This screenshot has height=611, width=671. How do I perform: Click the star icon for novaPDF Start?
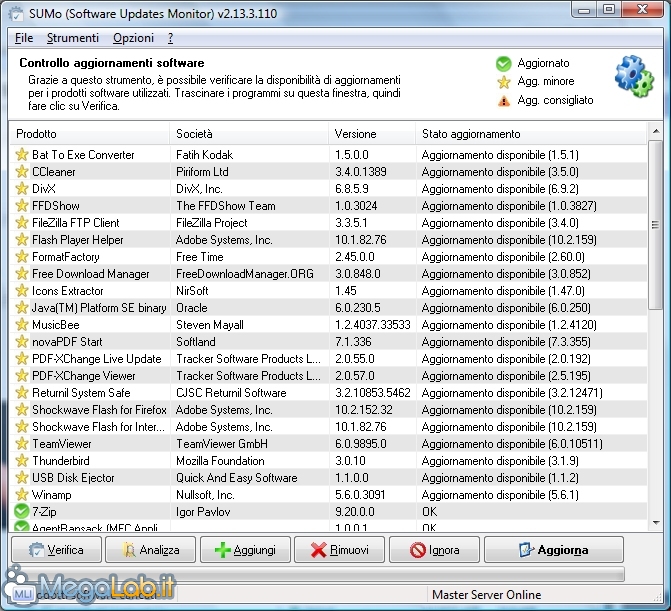[x=21, y=341]
